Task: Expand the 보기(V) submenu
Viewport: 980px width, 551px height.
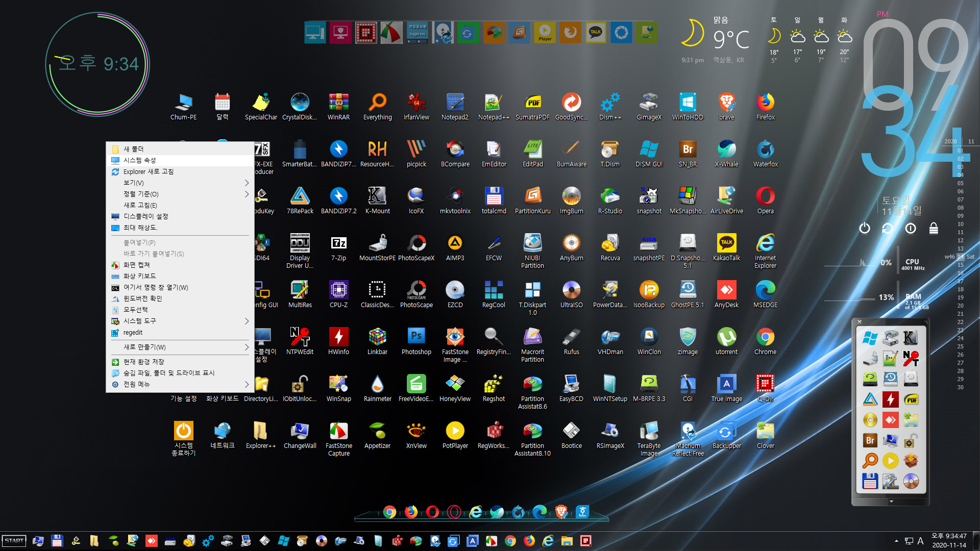Action: click(x=180, y=183)
